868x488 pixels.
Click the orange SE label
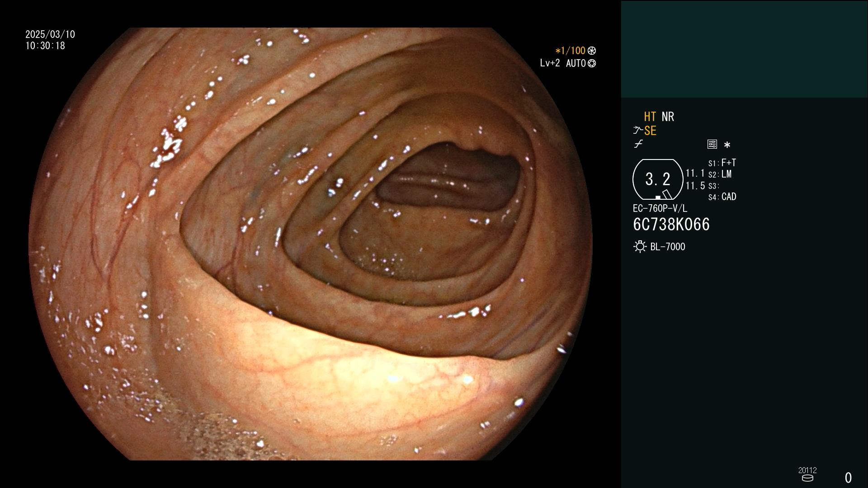click(650, 131)
